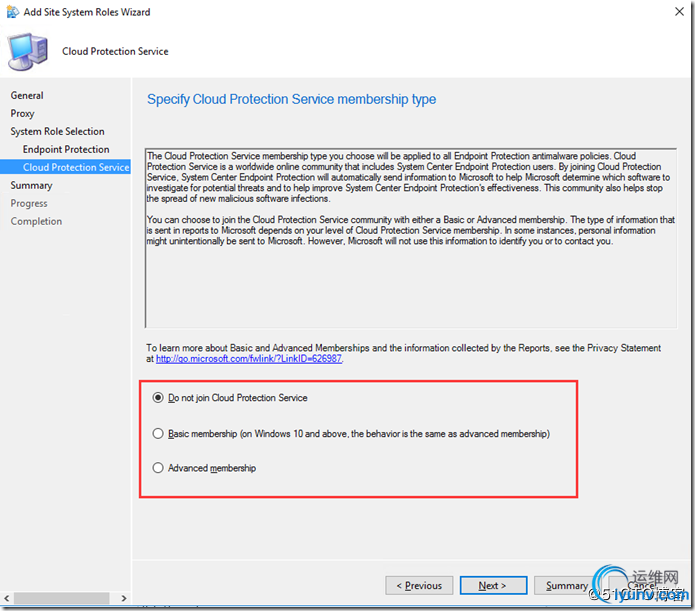Open the General wizard step
This screenshot has height=611, width=695.
click(27, 95)
